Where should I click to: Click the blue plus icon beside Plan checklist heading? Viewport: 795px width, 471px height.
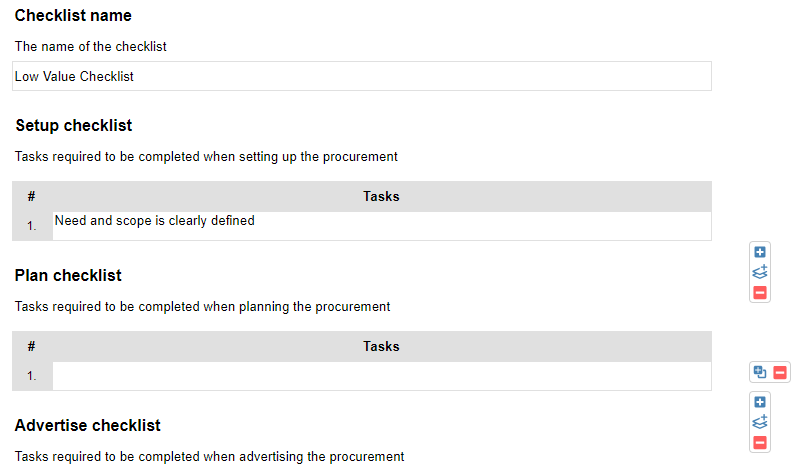[x=760, y=252]
